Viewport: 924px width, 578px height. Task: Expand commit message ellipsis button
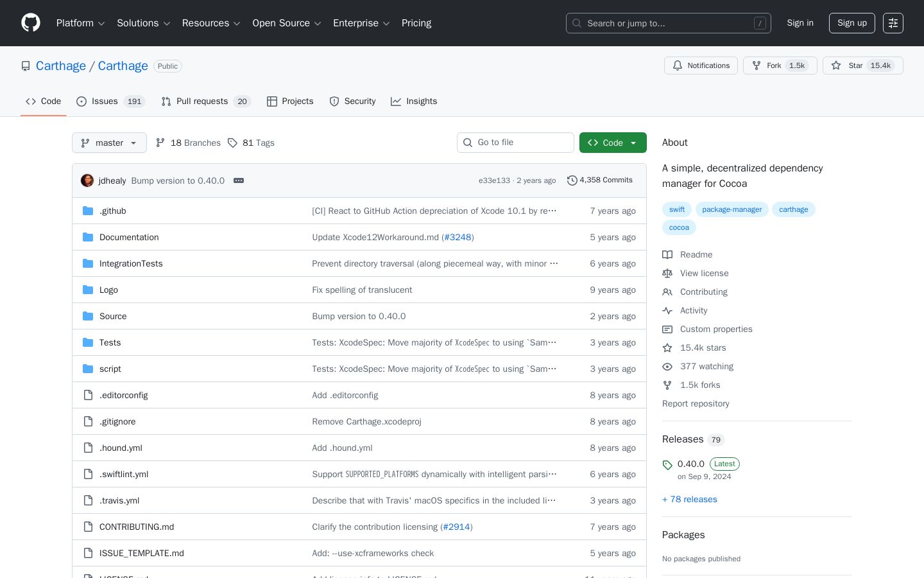click(x=239, y=180)
